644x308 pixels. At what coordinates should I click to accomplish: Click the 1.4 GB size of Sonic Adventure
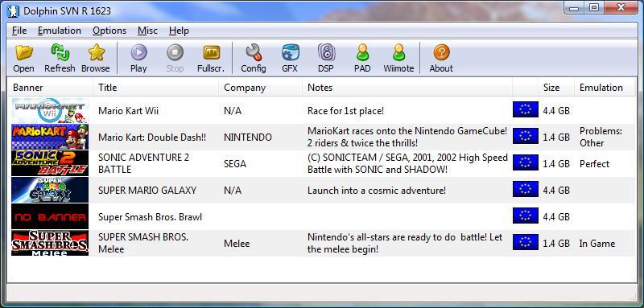coord(556,164)
